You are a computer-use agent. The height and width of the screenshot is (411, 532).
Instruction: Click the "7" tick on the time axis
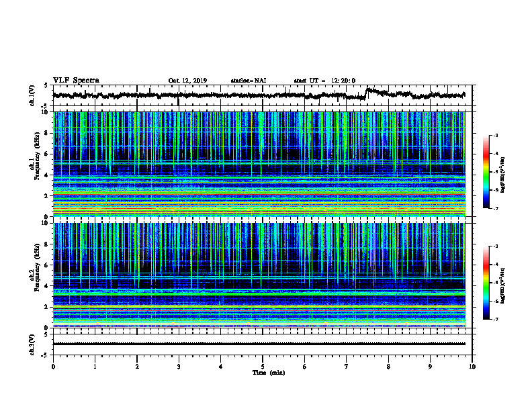pos(347,367)
